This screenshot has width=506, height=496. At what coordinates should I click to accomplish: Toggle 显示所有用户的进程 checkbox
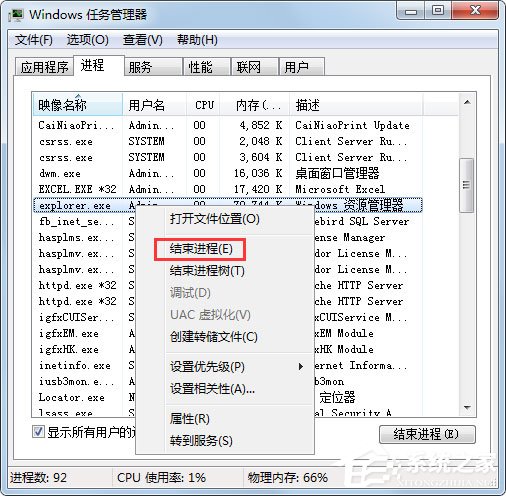38,432
